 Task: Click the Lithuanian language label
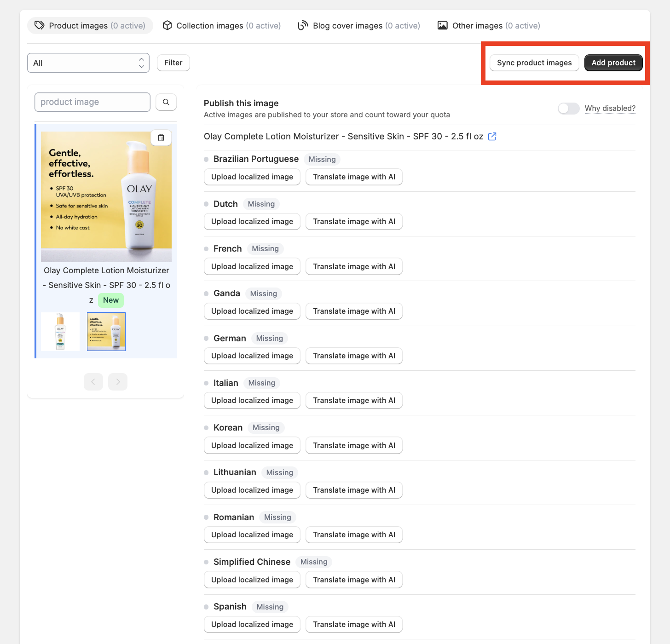click(x=235, y=472)
